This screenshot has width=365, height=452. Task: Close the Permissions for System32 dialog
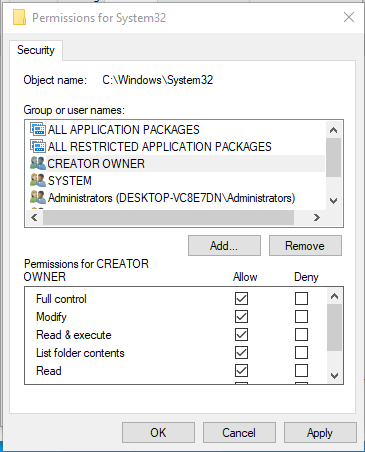(x=349, y=17)
